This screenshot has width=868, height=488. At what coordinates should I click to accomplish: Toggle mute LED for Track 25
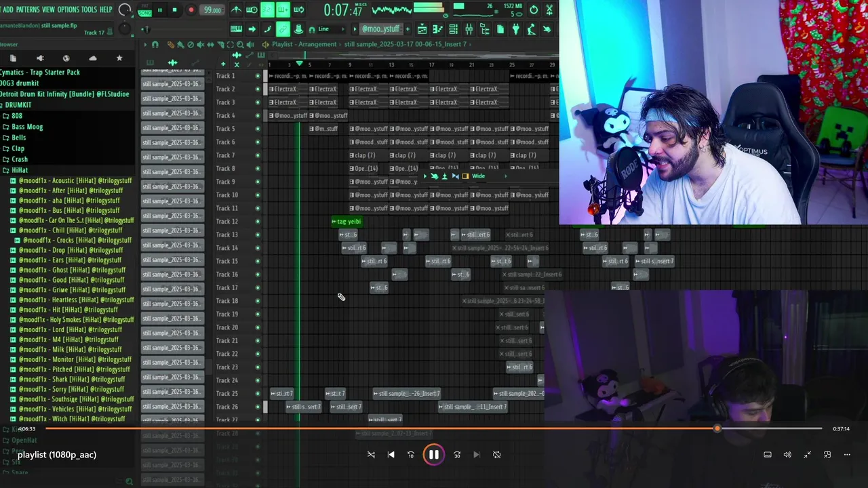258,394
